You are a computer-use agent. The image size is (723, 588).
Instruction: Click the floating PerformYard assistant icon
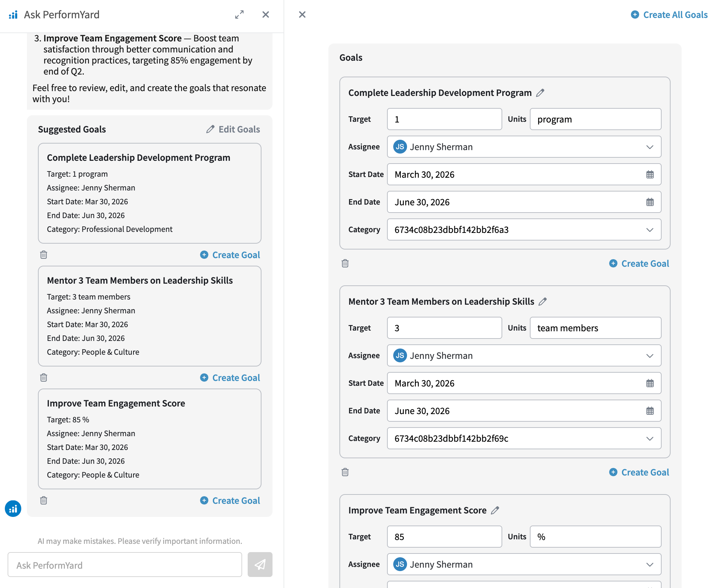tap(13, 509)
